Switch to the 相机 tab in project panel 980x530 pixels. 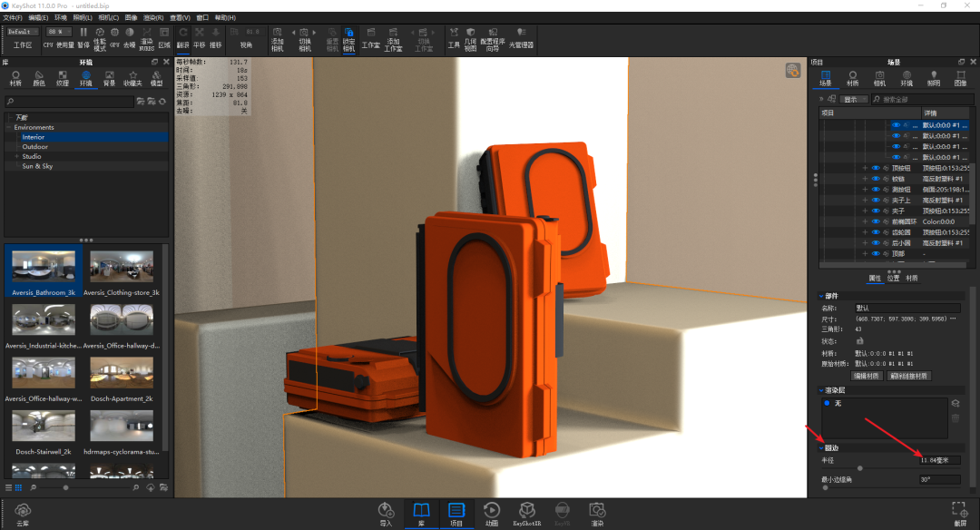pyautogui.click(x=879, y=78)
